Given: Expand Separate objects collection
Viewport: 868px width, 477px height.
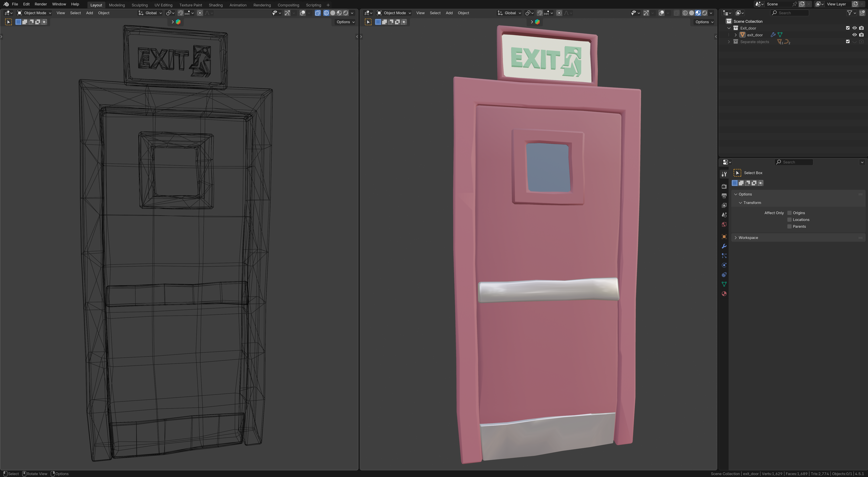Looking at the screenshot, I should click(729, 42).
